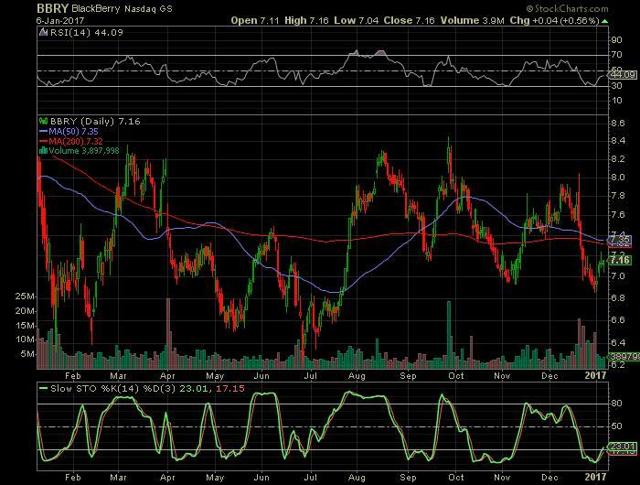The height and width of the screenshot is (485, 640).
Task: Click 2017 under the price chart
Action: [595, 375]
